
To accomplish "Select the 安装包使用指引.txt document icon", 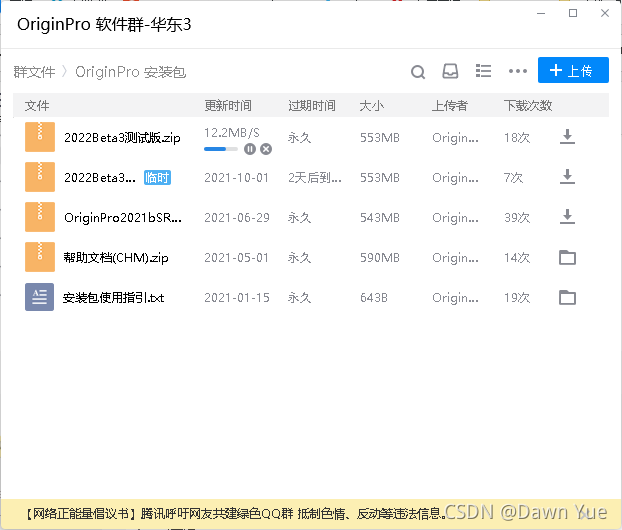I will 39,297.
